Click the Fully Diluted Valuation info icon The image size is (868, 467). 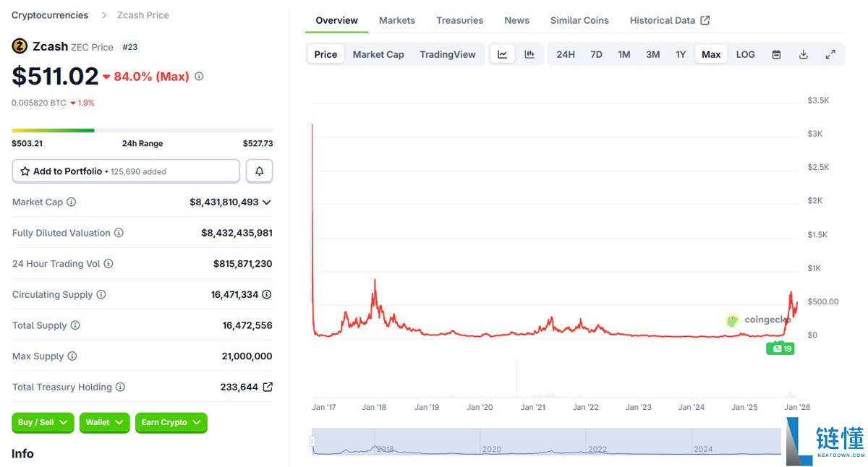pos(119,233)
